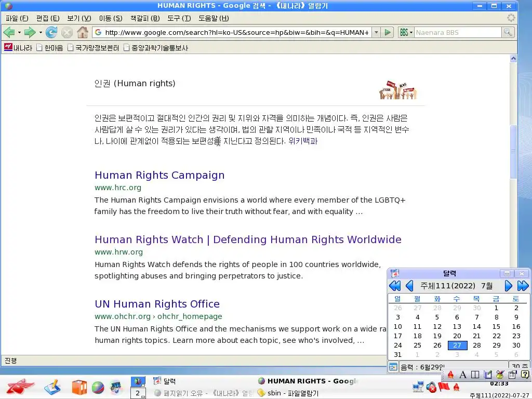Screen dimensions: 532x399
Task: Open the 도움말 (H) menu
Action: coord(214,18)
